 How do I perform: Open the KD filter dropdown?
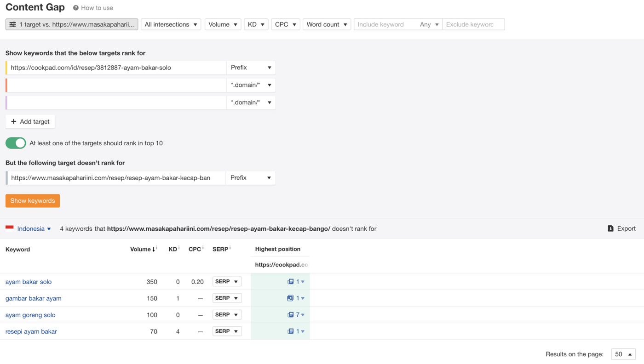[256, 24]
